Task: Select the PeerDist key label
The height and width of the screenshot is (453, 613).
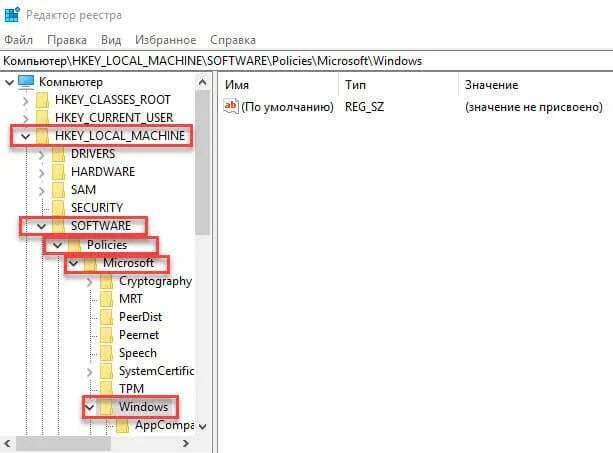Action: pos(140,317)
